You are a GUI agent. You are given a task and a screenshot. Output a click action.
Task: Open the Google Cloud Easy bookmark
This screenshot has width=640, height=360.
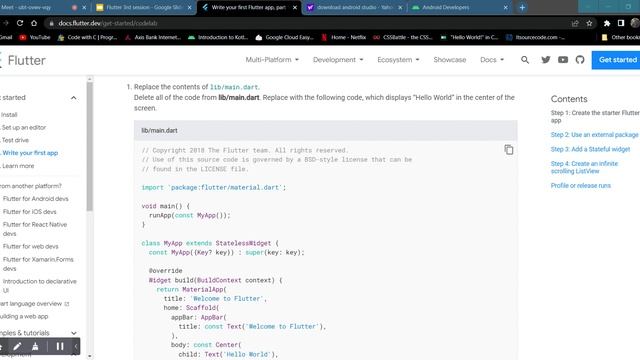tap(284, 37)
